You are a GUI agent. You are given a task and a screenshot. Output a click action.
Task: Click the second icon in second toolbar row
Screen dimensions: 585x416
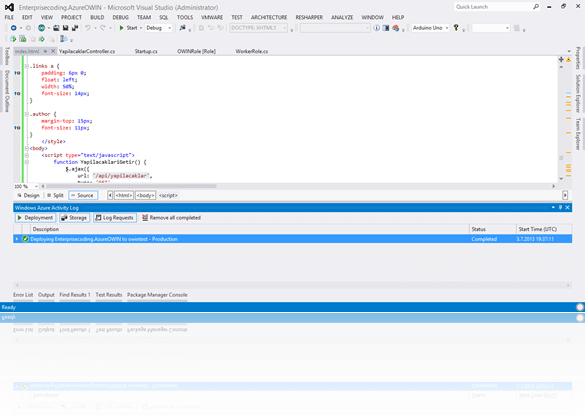tap(22, 39)
